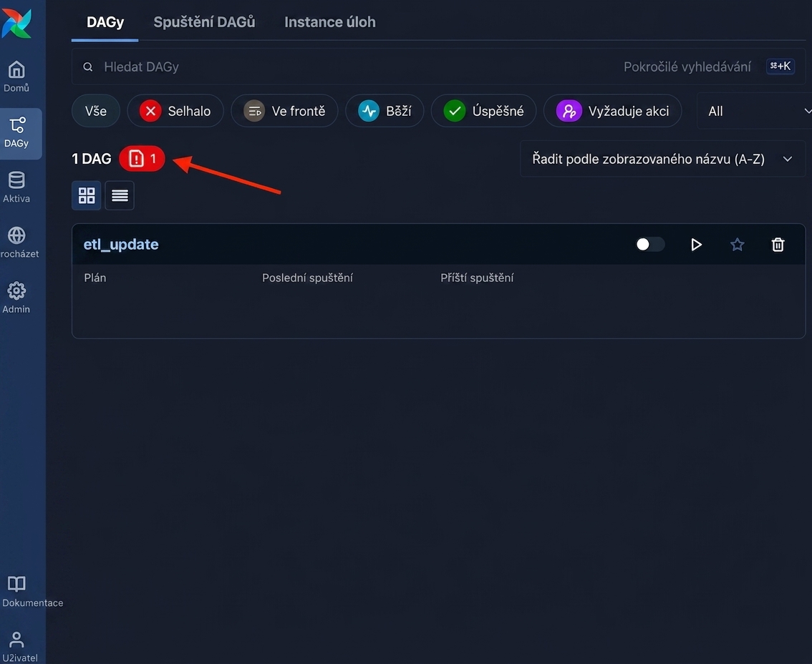Open the etl_update DAG link
This screenshot has height=664, width=812.
pos(121,244)
